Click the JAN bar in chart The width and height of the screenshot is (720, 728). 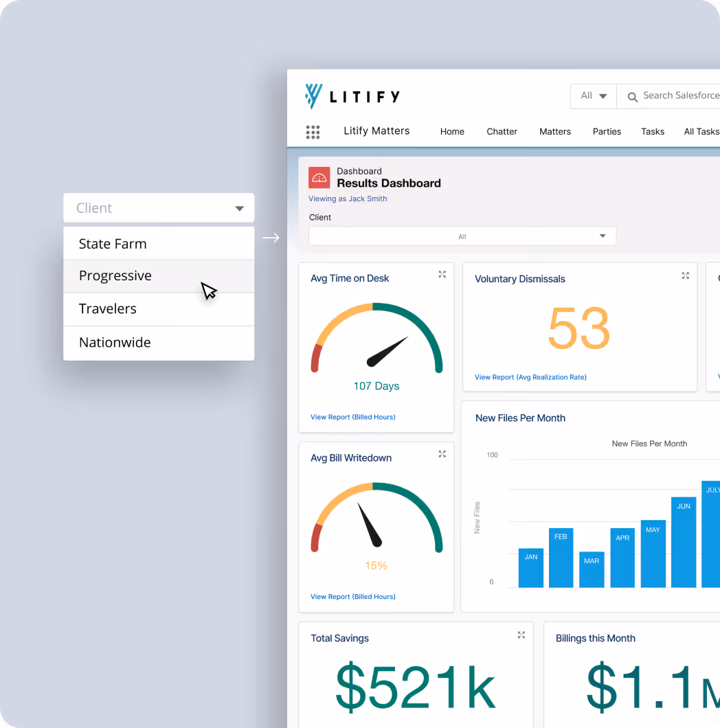pyautogui.click(x=530, y=568)
